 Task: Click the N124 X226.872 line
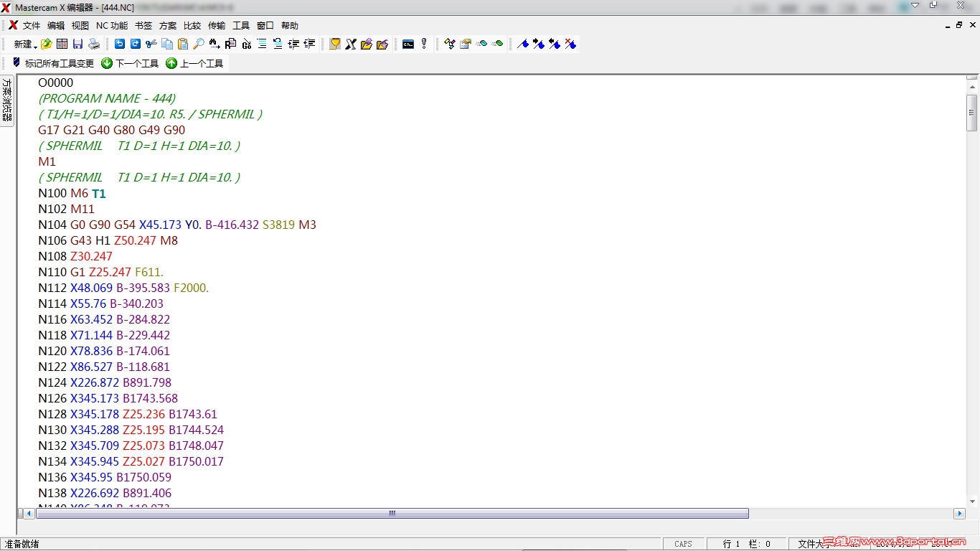[x=105, y=382]
